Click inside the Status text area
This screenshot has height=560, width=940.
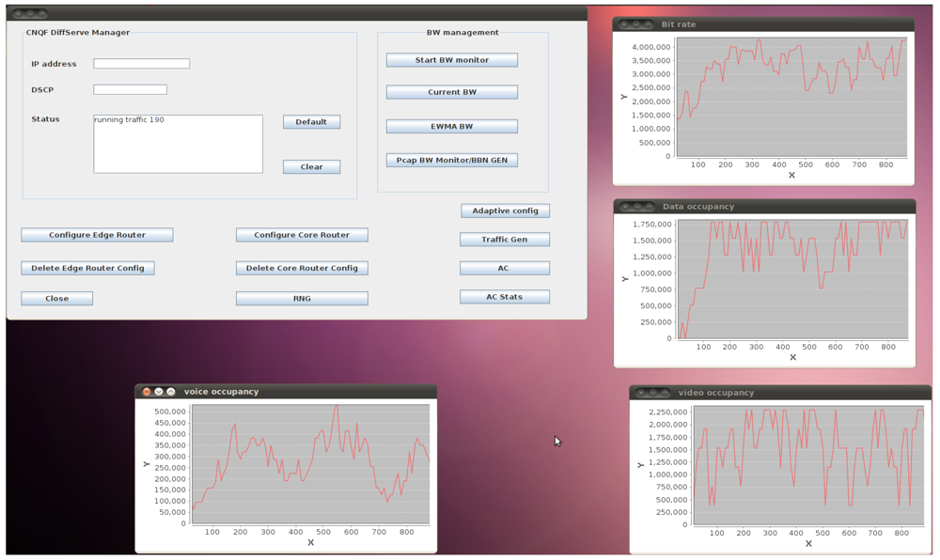coord(178,146)
